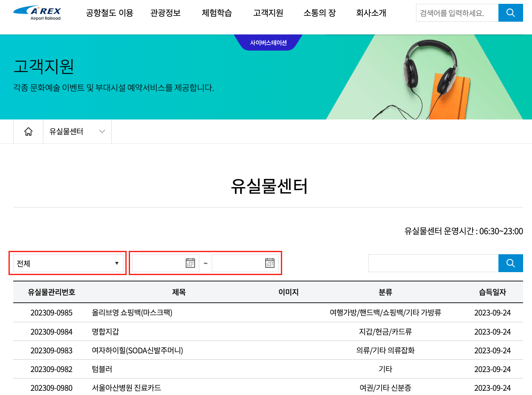Click the lost-items search magnifier button
532x395 pixels.
pos(511,263)
